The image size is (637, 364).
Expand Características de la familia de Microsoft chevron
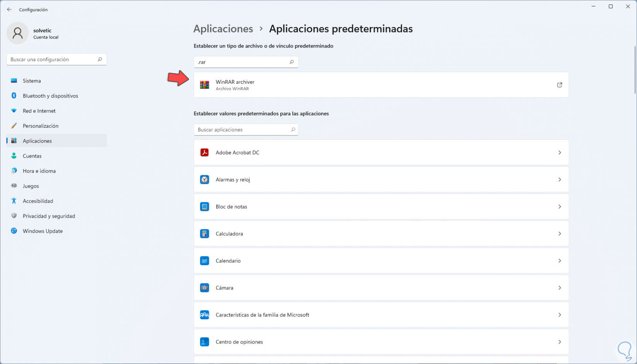coord(559,315)
